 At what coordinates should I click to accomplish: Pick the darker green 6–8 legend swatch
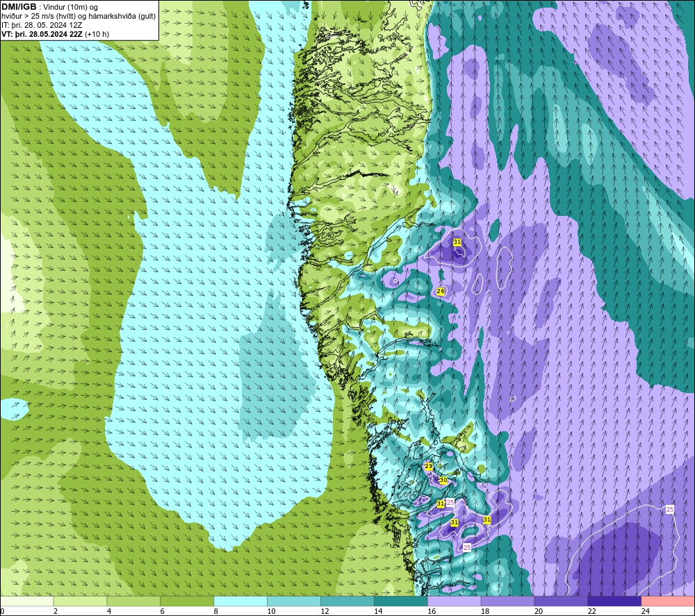[187, 601]
